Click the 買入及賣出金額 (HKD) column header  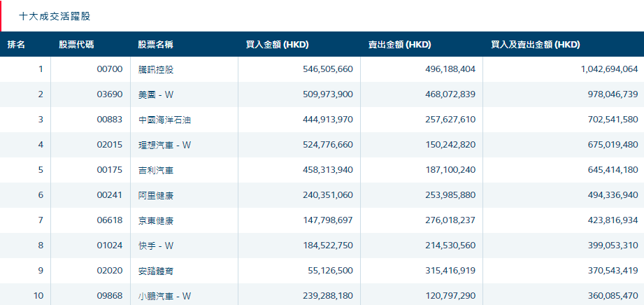point(536,45)
